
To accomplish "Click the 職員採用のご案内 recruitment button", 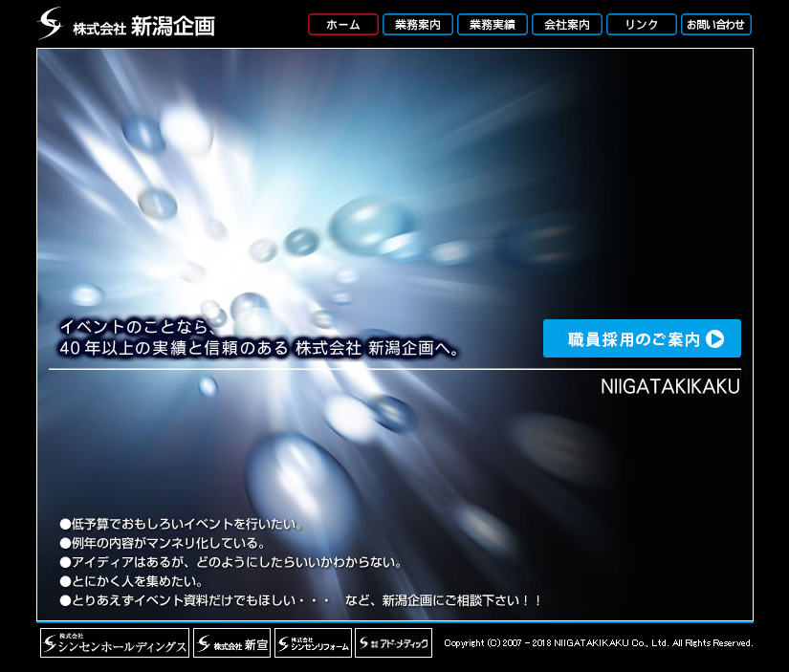I will [x=642, y=338].
